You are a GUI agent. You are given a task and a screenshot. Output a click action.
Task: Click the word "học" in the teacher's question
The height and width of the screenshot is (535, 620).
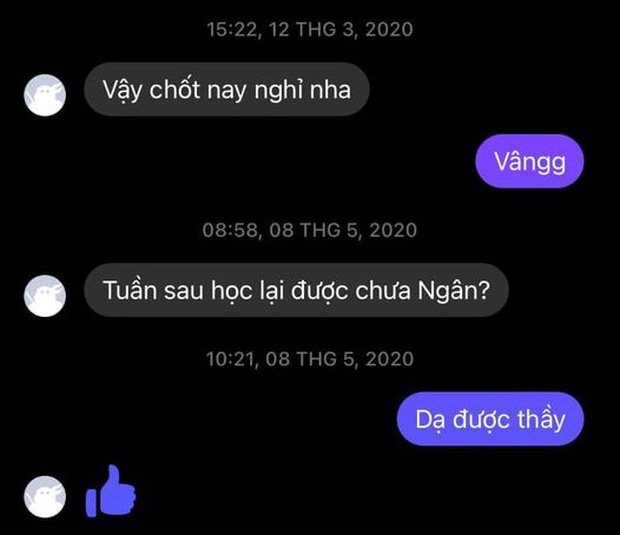click(x=231, y=291)
